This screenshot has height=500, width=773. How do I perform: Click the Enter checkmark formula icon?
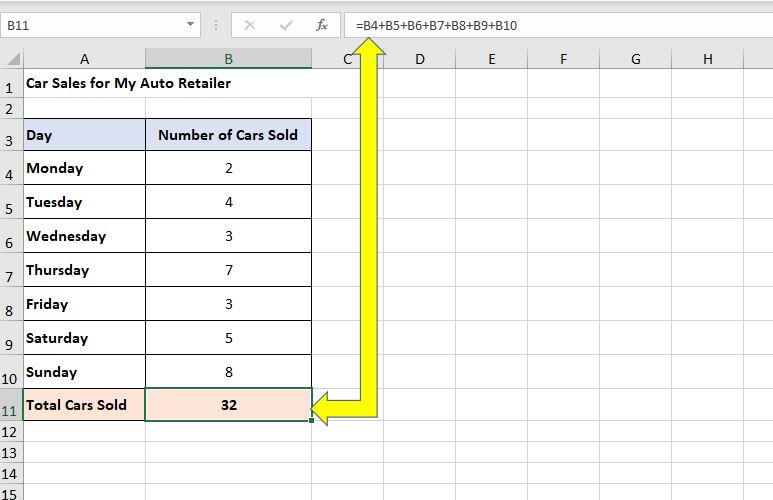click(x=286, y=25)
